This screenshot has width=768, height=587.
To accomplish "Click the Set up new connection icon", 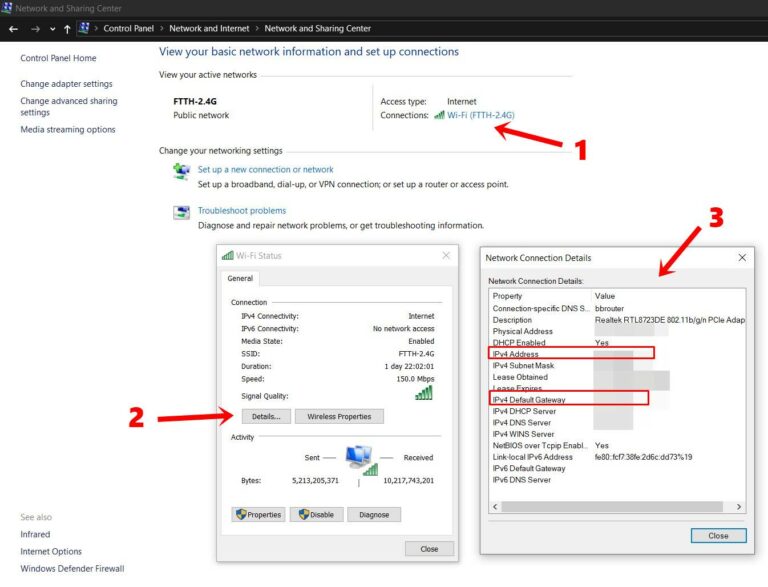I will [x=181, y=171].
